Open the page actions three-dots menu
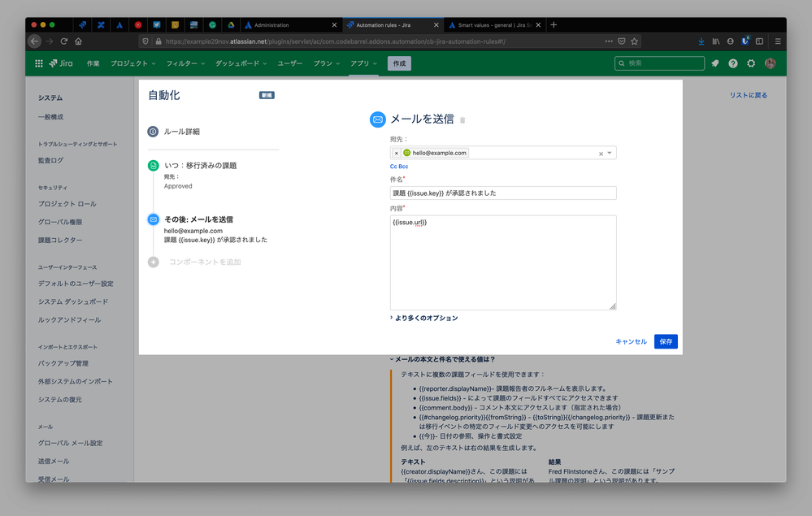Image resolution: width=812 pixels, height=516 pixels. (609, 41)
